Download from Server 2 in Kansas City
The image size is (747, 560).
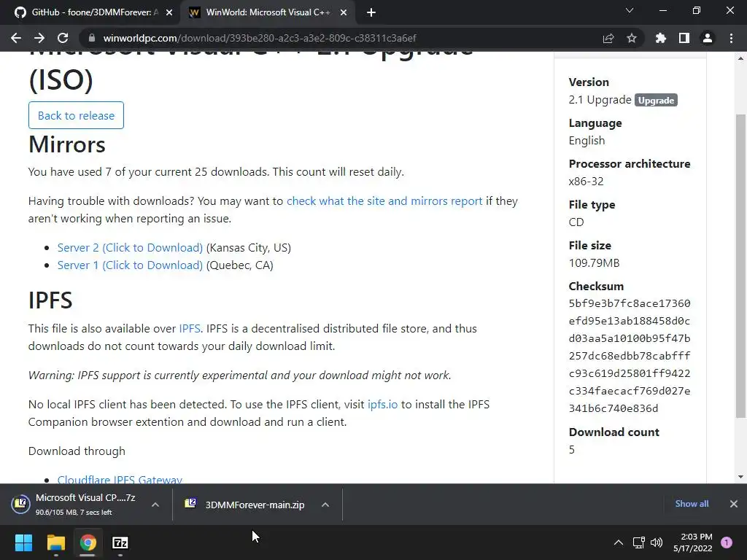[130, 248]
